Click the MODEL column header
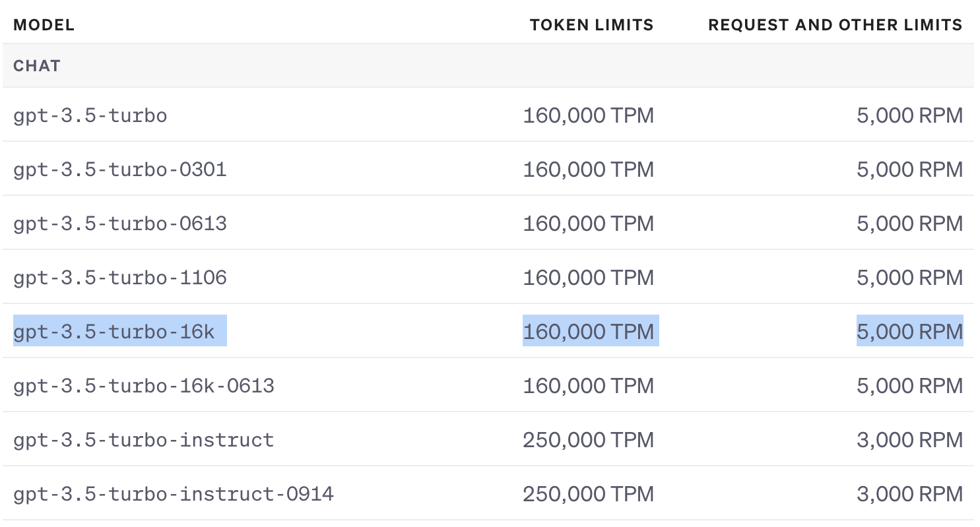The height and width of the screenshot is (527, 980). click(44, 26)
